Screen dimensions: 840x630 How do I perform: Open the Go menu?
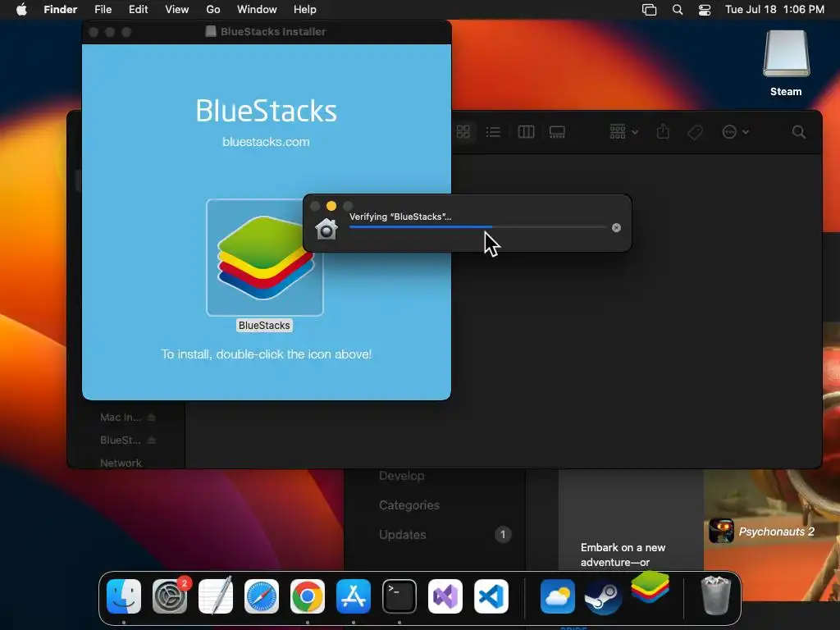coord(213,10)
